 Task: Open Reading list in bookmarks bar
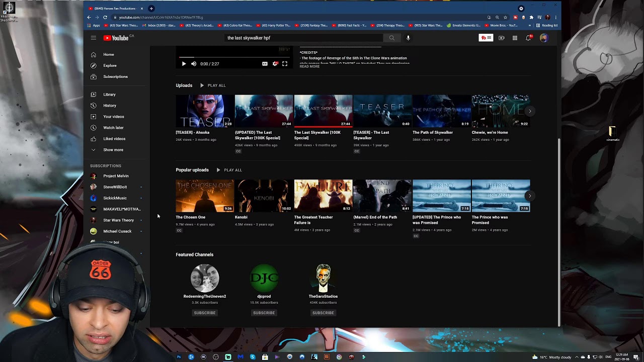coord(547,25)
